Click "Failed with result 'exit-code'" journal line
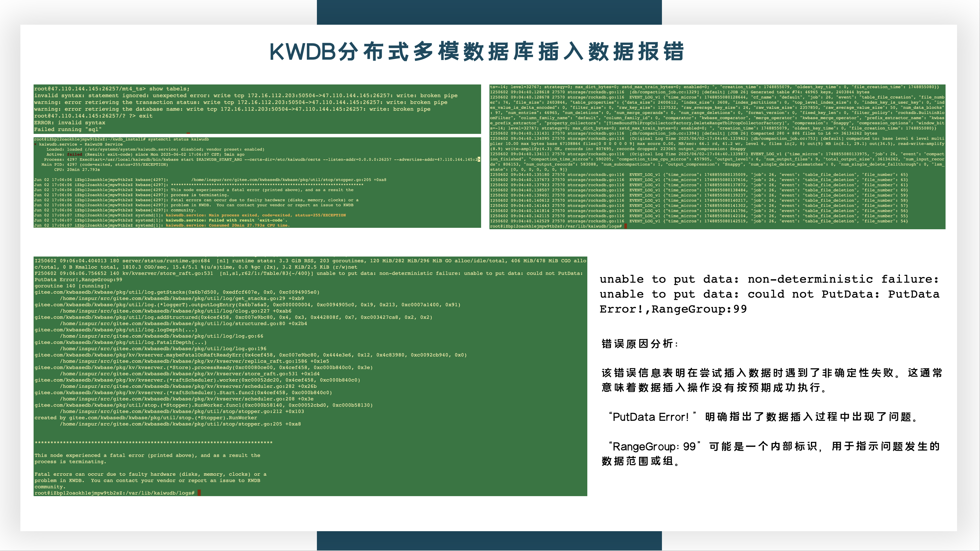The image size is (980, 551). 160,220
